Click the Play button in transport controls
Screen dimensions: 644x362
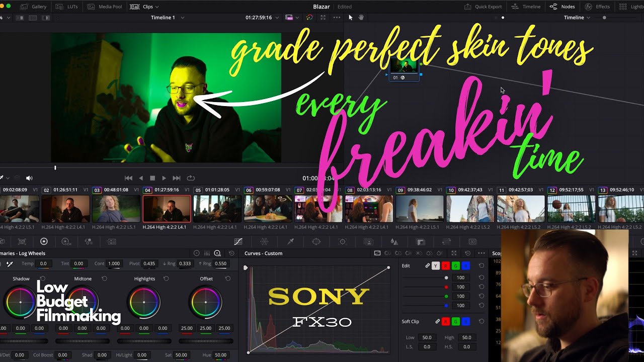(164, 178)
